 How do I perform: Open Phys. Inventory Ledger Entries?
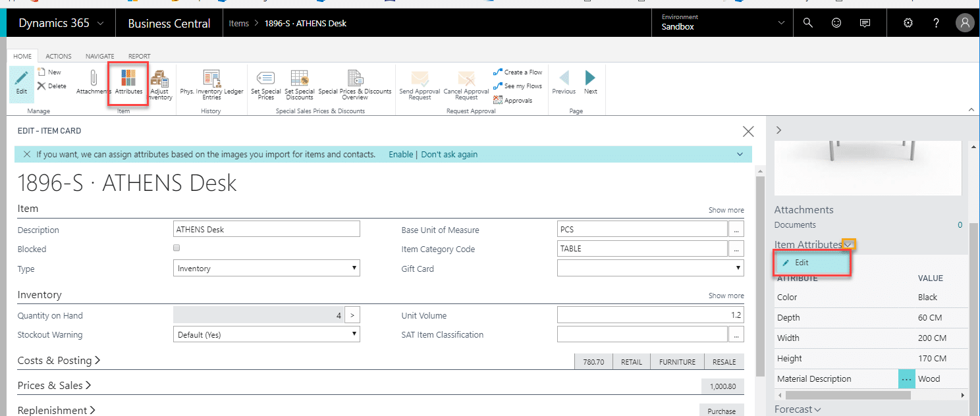tap(211, 84)
